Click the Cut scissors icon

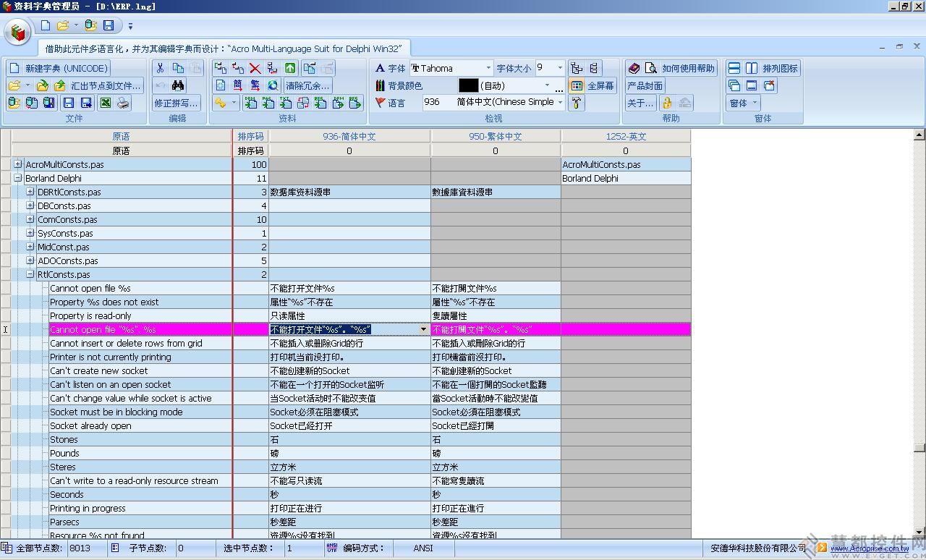[160, 68]
